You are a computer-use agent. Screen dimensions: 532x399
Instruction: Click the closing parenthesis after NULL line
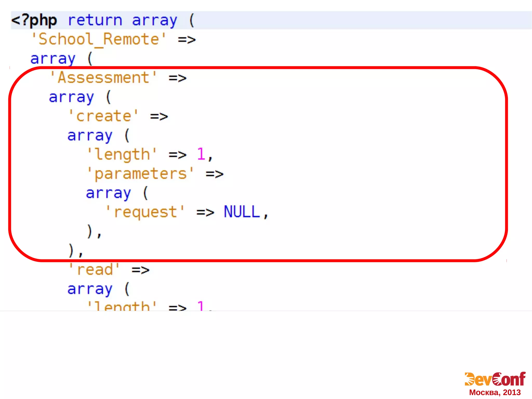tap(90, 231)
